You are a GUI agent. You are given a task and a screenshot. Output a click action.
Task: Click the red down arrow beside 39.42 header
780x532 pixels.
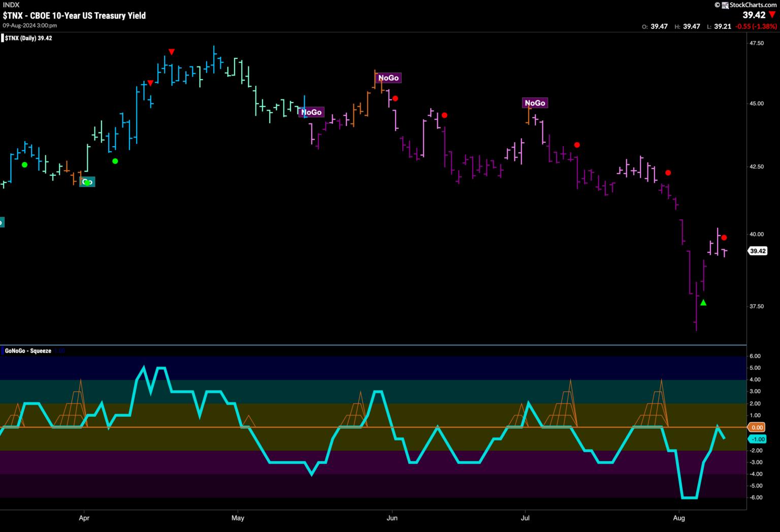[x=772, y=15]
